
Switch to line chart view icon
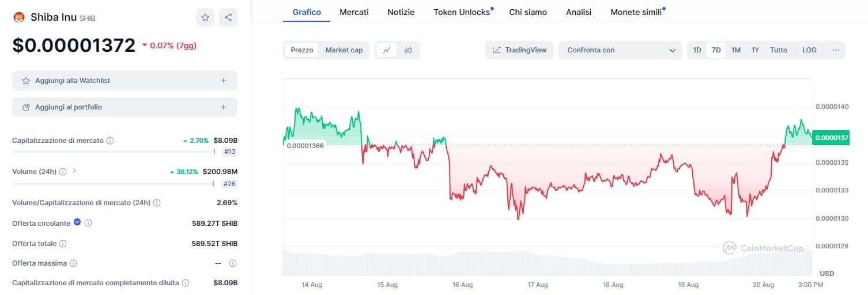(387, 50)
